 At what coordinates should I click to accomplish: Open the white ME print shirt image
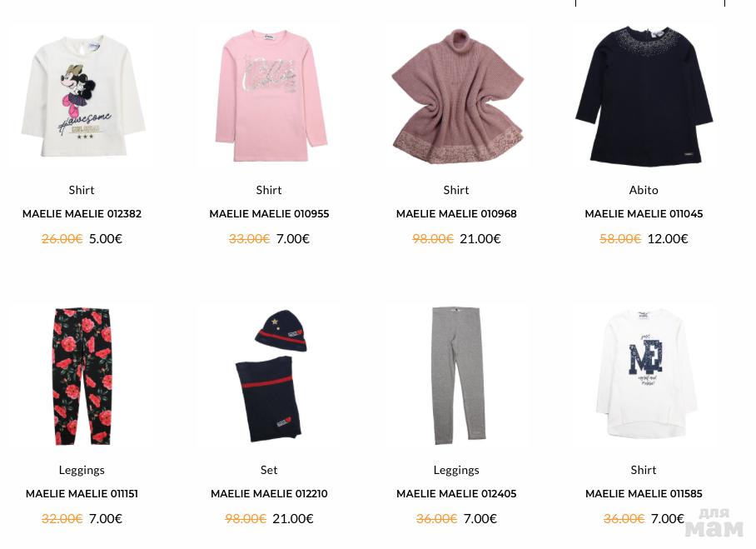coord(644,375)
